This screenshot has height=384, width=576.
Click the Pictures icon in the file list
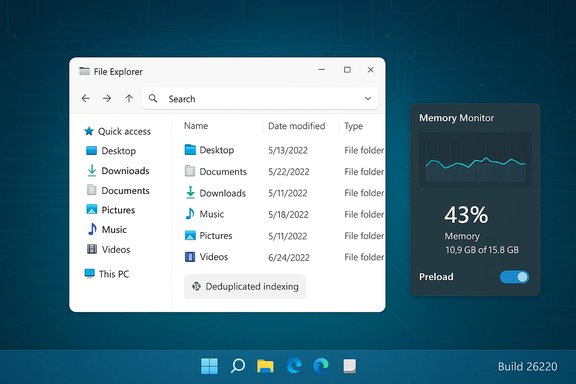pyautogui.click(x=190, y=235)
